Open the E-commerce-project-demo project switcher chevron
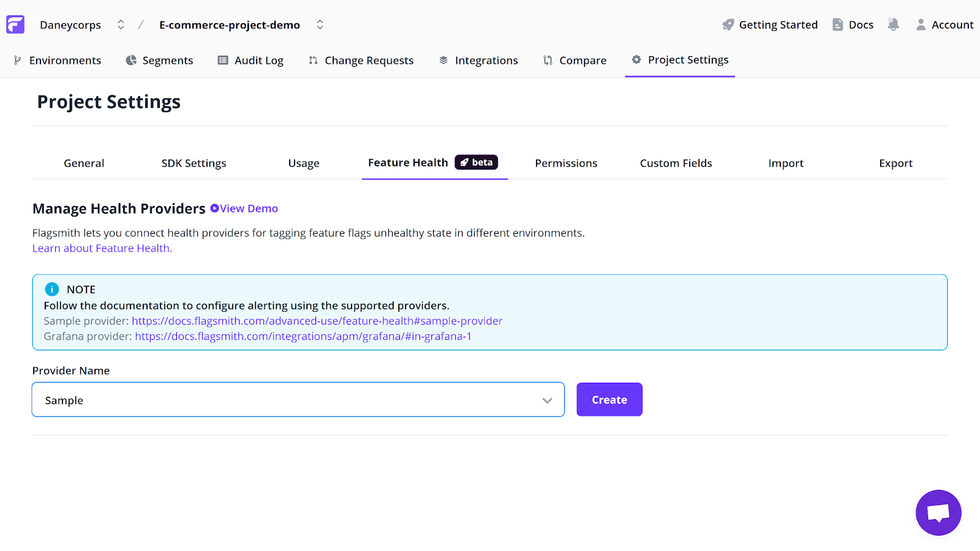This screenshot has height=551, width=980. 320,24
